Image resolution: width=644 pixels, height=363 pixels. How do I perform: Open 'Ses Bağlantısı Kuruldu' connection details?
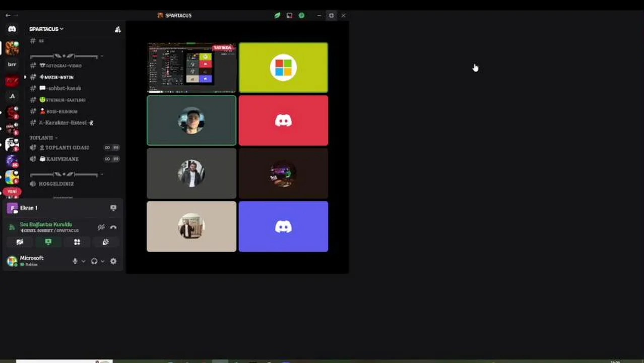[x=46, y=224]
